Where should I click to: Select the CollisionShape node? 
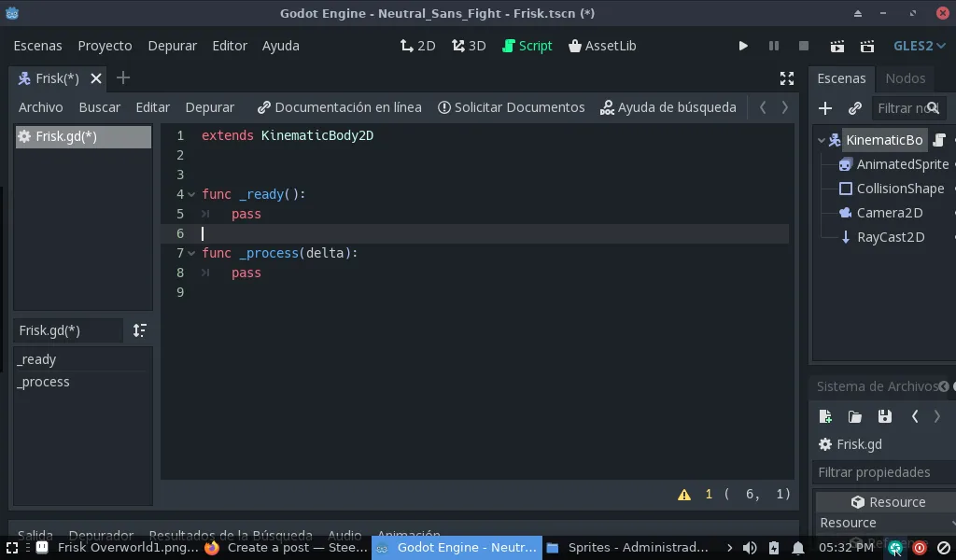(900, 189)
